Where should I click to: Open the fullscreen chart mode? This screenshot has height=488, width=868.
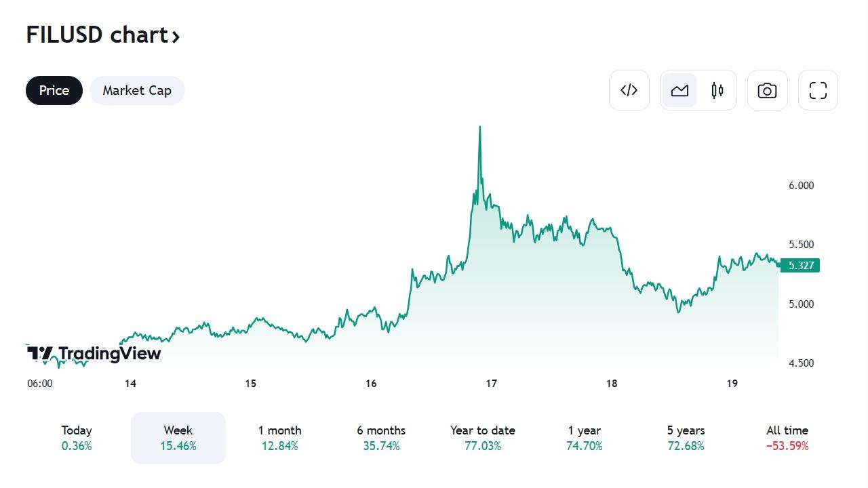pos(818,90)
